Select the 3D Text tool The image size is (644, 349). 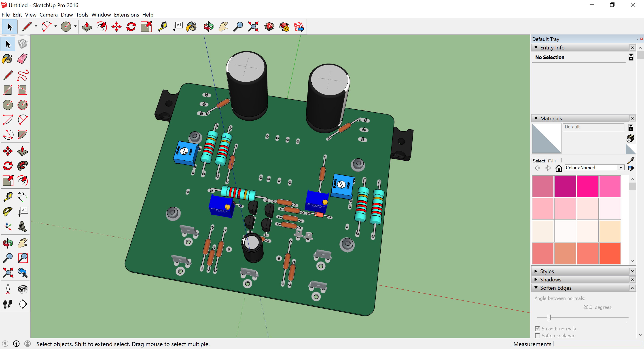tap(23, 226)
